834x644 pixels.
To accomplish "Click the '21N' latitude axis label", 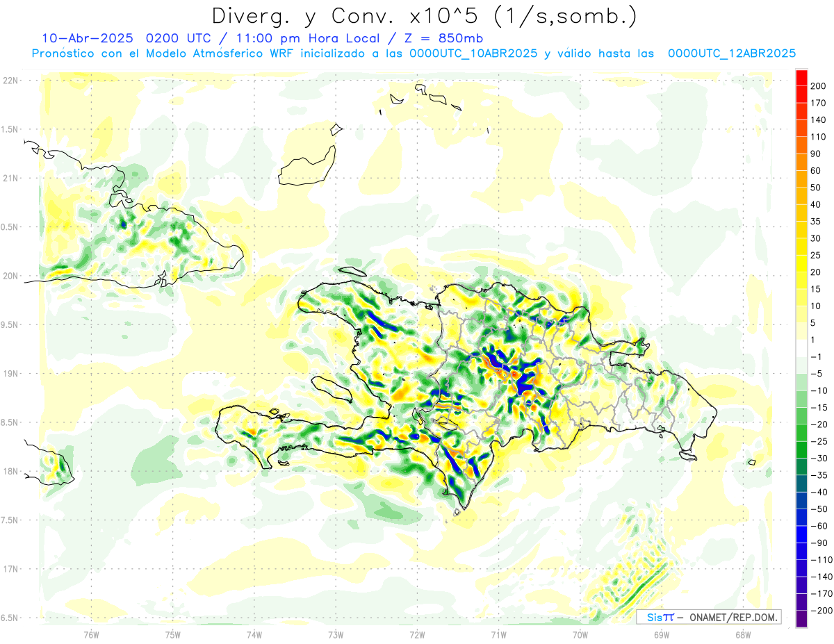I will [10, 178].
